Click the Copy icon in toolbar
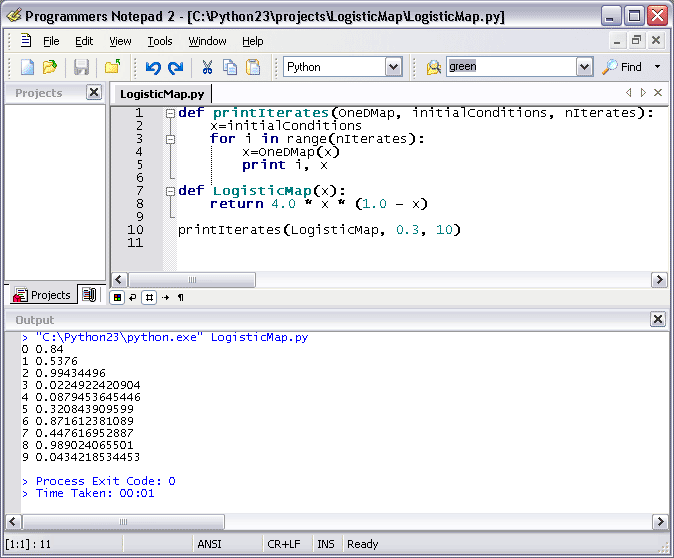This screenshot has height=558, width=674. [230, 67]
